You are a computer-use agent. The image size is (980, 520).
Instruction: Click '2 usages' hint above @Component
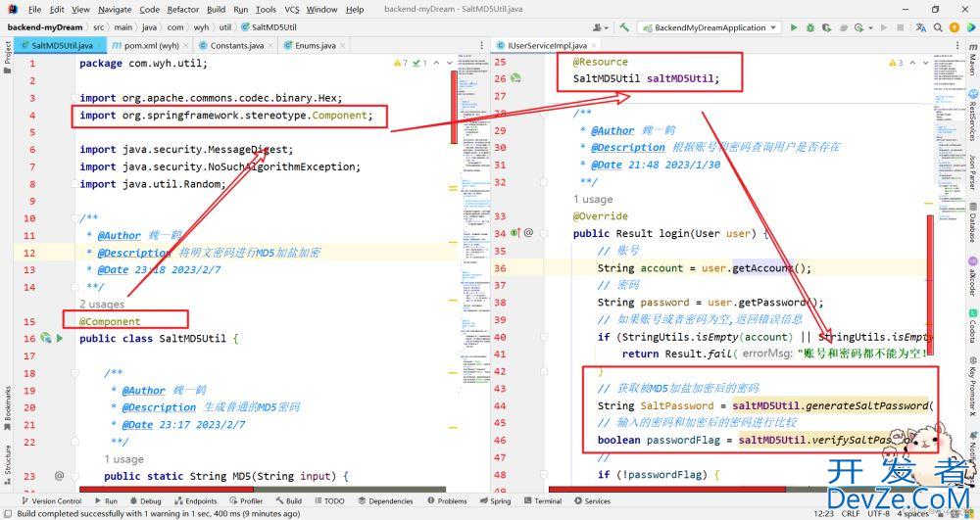click(102, 304)
